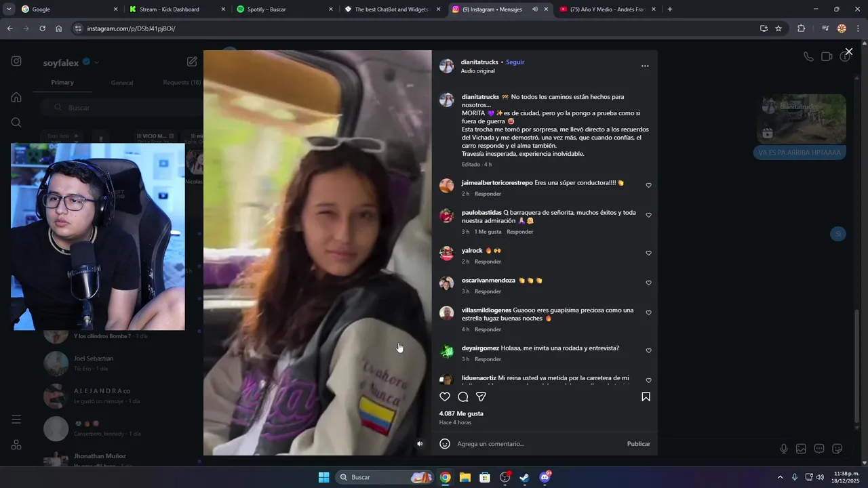
Task: Open Instagram search in the sidebar
Action: pos(16,123)
